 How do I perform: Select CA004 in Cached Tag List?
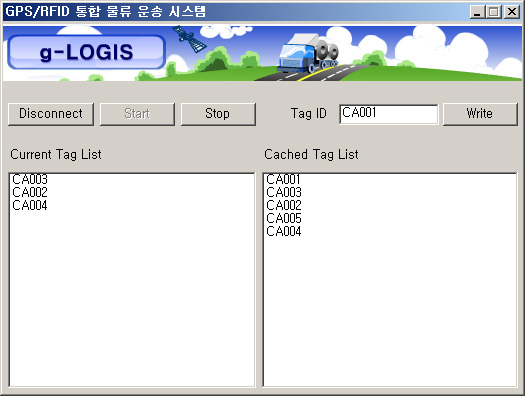[x=284, y=232]
